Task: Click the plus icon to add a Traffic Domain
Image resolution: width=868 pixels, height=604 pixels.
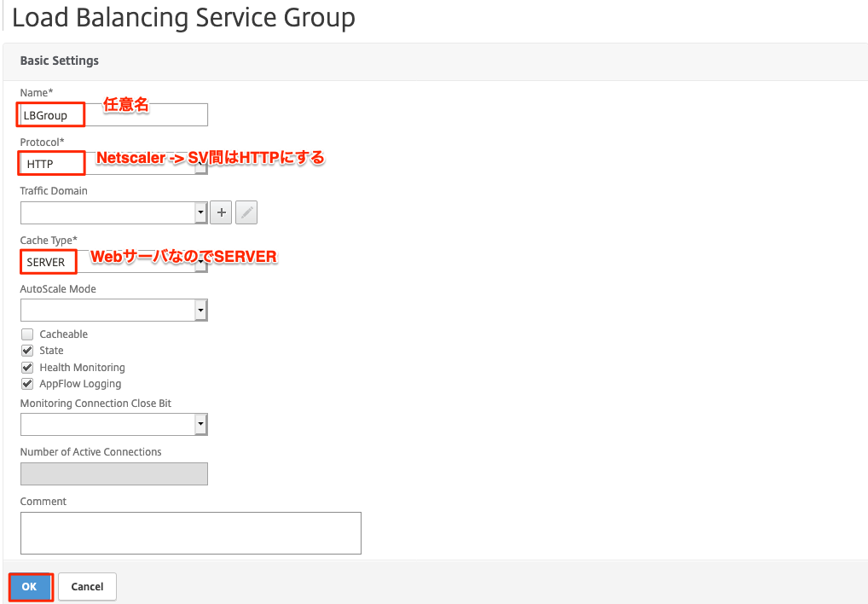Action: click(x=221, y=212)
